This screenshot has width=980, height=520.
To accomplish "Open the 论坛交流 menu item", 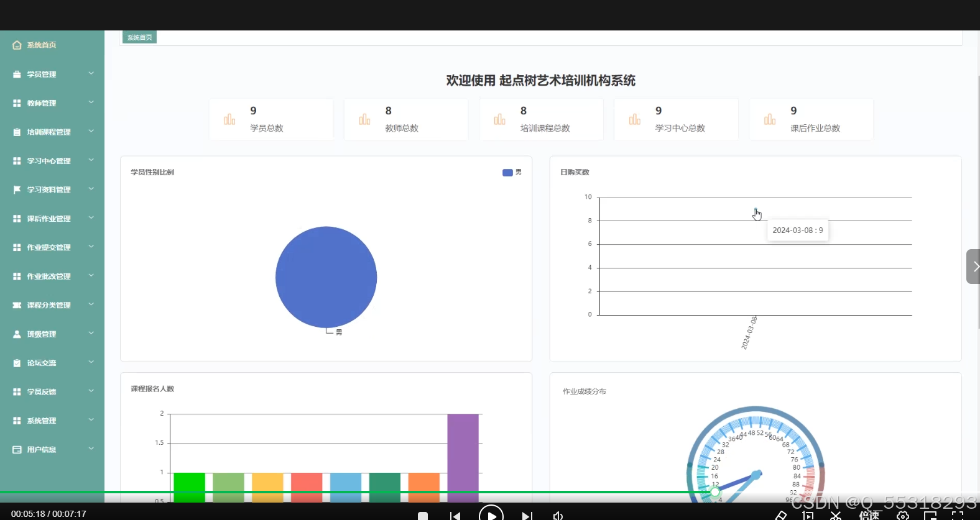I will [52, 363].
